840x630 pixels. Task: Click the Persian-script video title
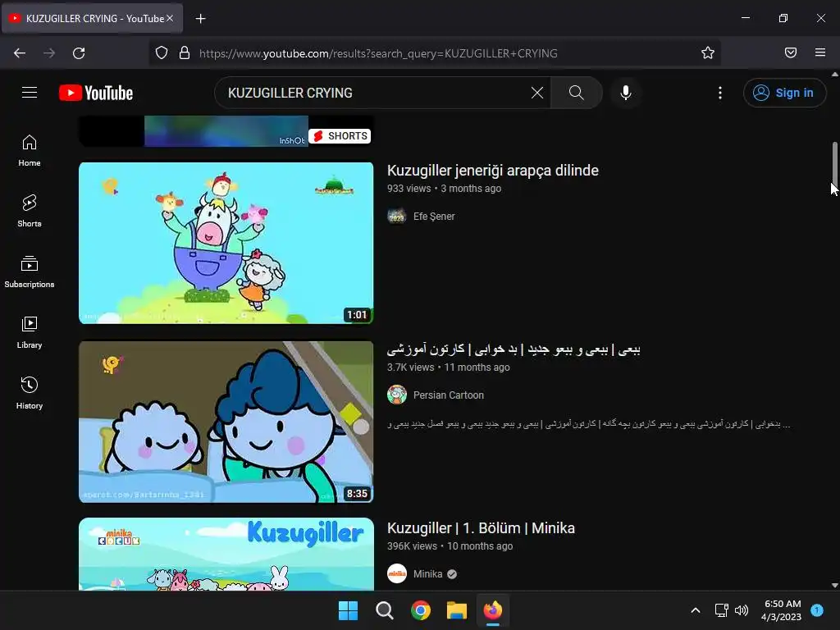pos(514,349)
